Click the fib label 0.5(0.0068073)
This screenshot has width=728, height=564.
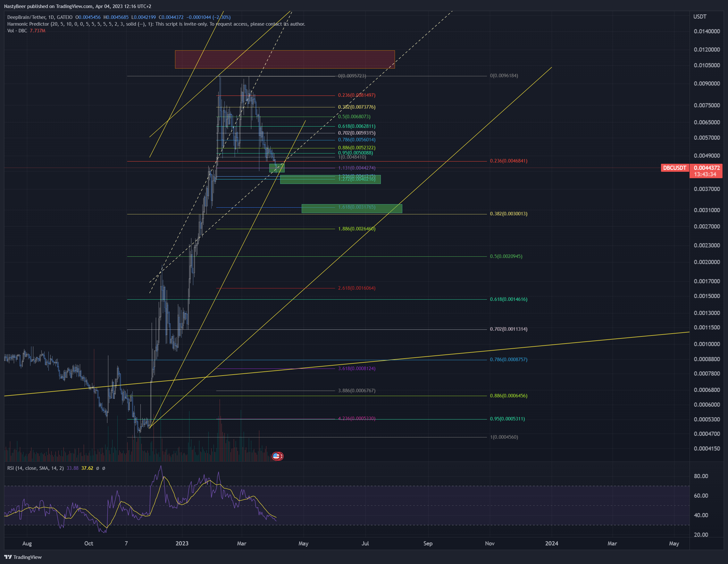point(354,117)
